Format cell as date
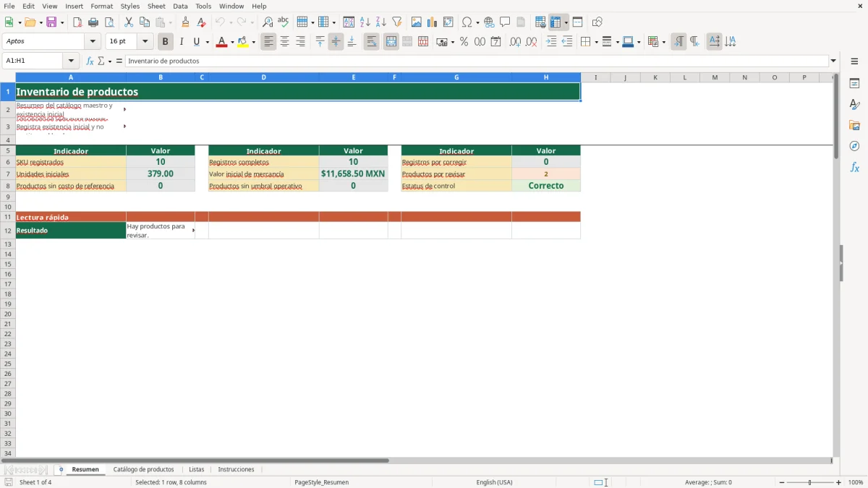868x488 pixels. [495, 42]
